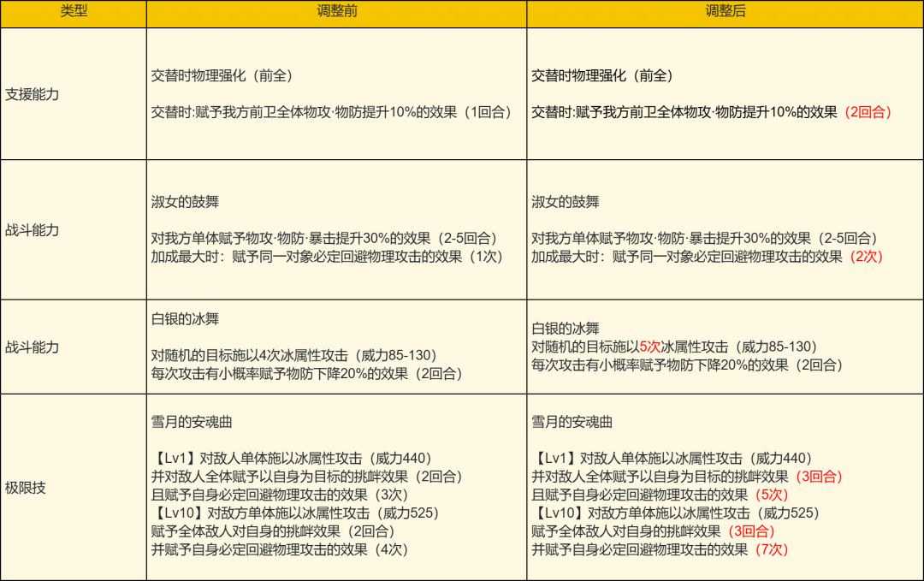Click 并赋予自身必定回避 line ending （4次）

tap(280, 550)
